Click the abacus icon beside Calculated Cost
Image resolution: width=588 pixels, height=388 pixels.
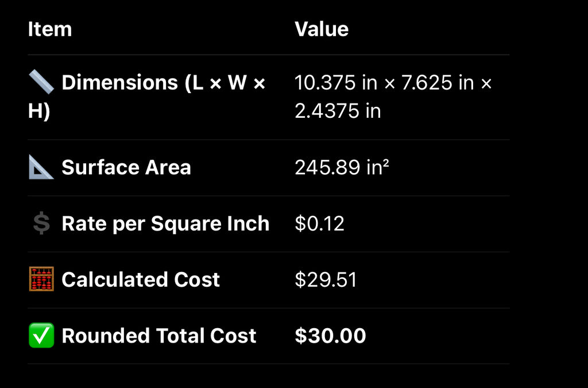tap(41, 279)
